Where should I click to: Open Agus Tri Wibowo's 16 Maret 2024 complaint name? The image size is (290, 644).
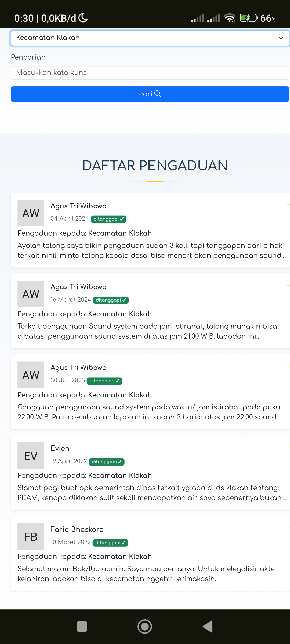coord(78,287)
